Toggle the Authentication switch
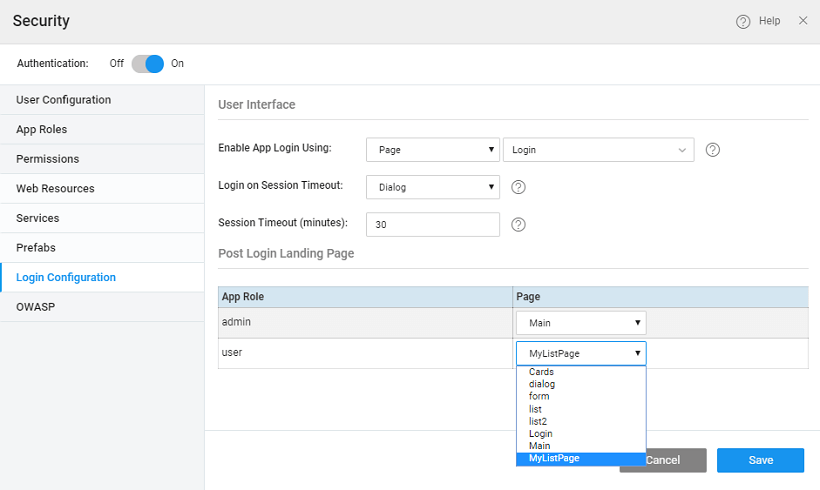Image resolution: width=820 pixels, height=490 pixels. (x=147, y=63)
